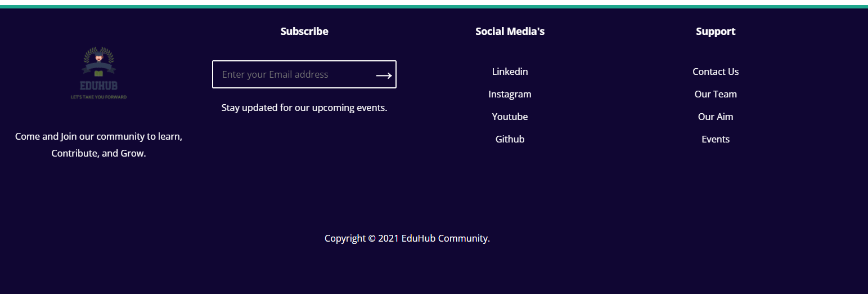Open the Contact Us page
The width and height of the screenshot is (868, 294).
[x=716, y=72]
